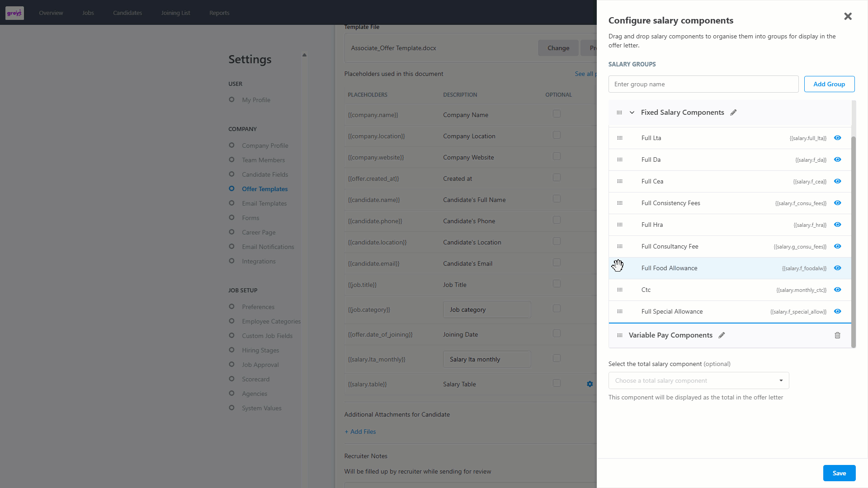Open settings gear for Salary Table placeholder

[x=590, y=384]
